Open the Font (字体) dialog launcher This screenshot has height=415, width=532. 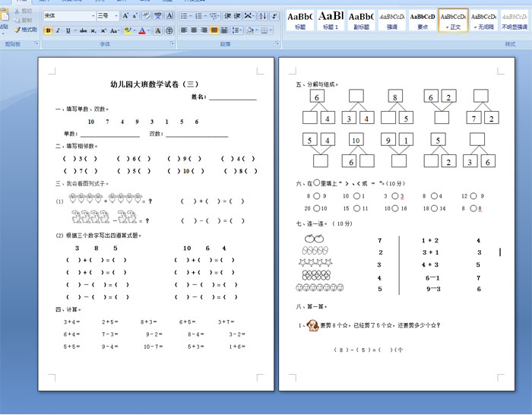[x=173, y=43]
